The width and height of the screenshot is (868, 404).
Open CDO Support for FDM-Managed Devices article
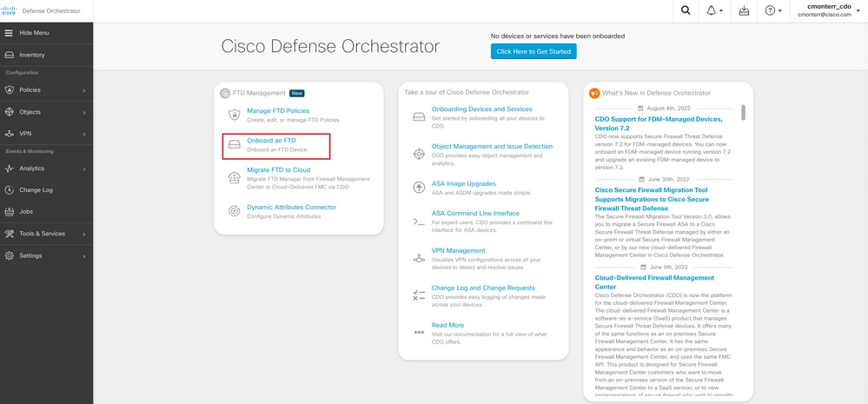659,123
